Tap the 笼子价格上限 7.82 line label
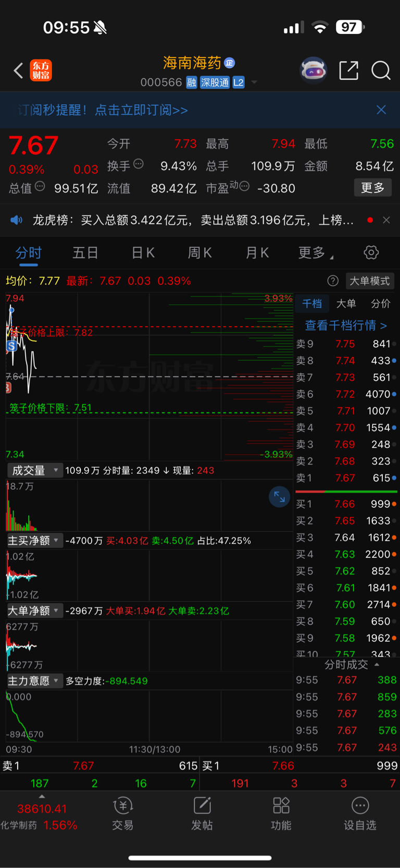The image size is (400, 868). coord(51,333)
